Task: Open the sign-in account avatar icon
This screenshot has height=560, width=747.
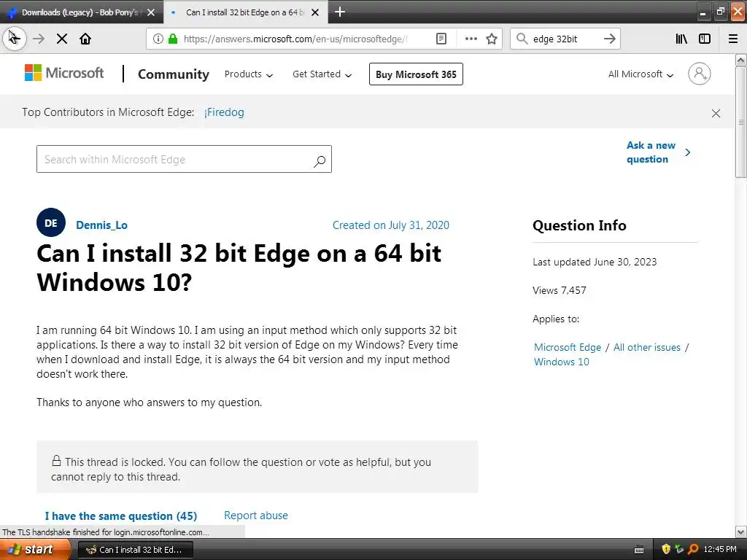Action: [699, 74]
